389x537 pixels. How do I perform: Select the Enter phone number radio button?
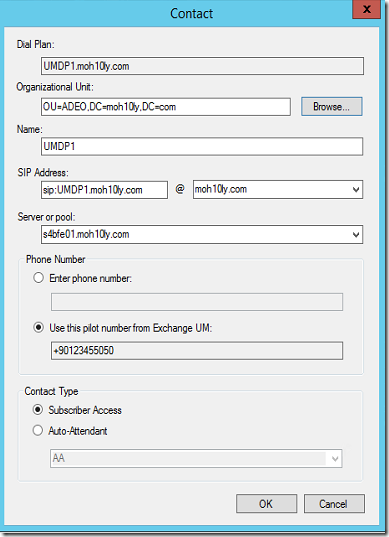pyautogui.click(x=38, y=278)
